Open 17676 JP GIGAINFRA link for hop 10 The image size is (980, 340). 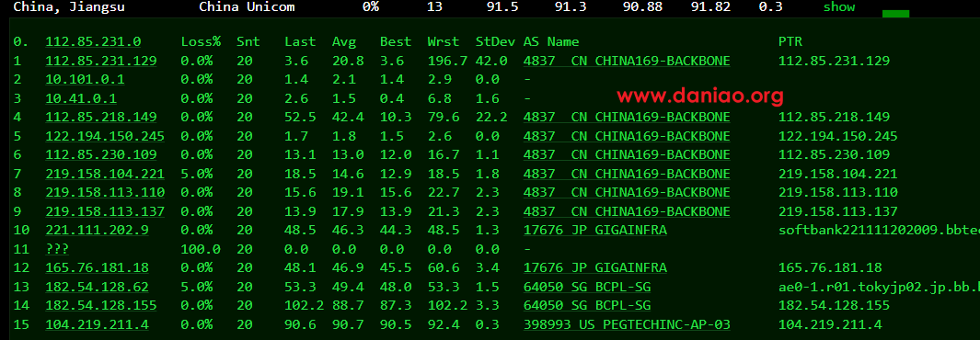coord(595,231)
